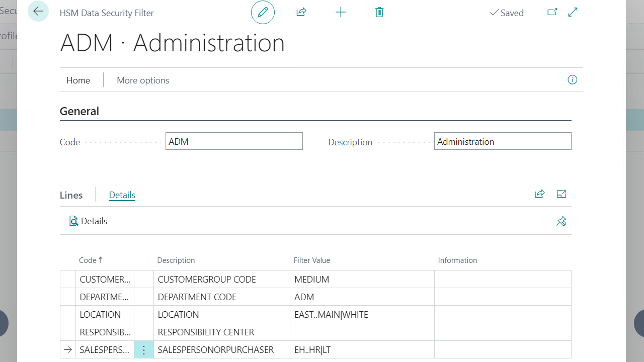Open the page in a new window
The height and width of the screenshot is (362, 644).
(552, 12)
